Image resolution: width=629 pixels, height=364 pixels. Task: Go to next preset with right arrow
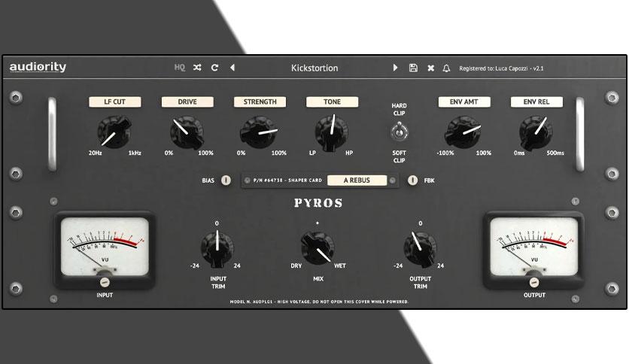point(395,68)
